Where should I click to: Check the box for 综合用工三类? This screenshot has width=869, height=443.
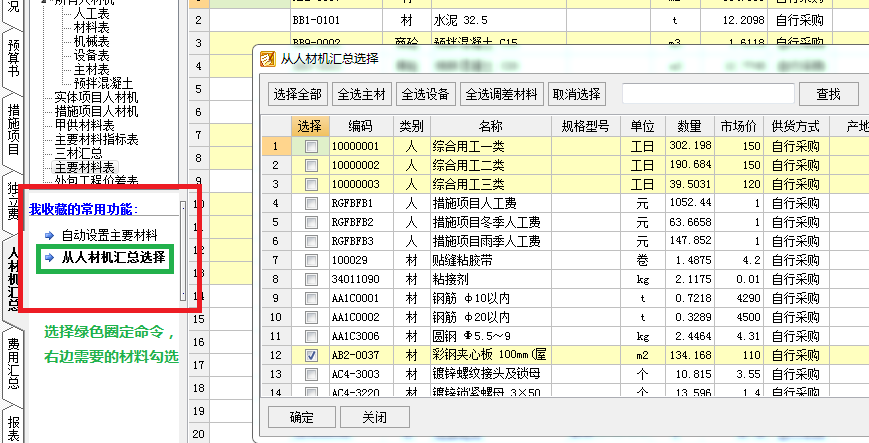(x=311, y=185)
